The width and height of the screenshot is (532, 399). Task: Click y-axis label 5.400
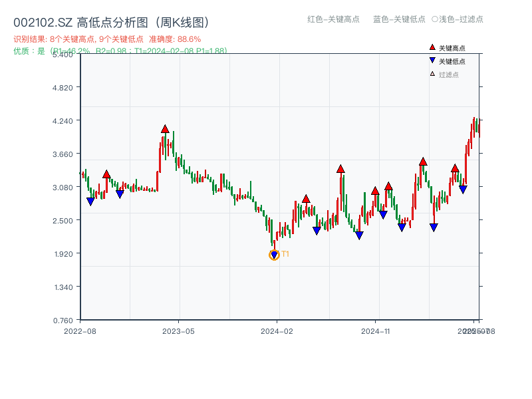(63, 55)
